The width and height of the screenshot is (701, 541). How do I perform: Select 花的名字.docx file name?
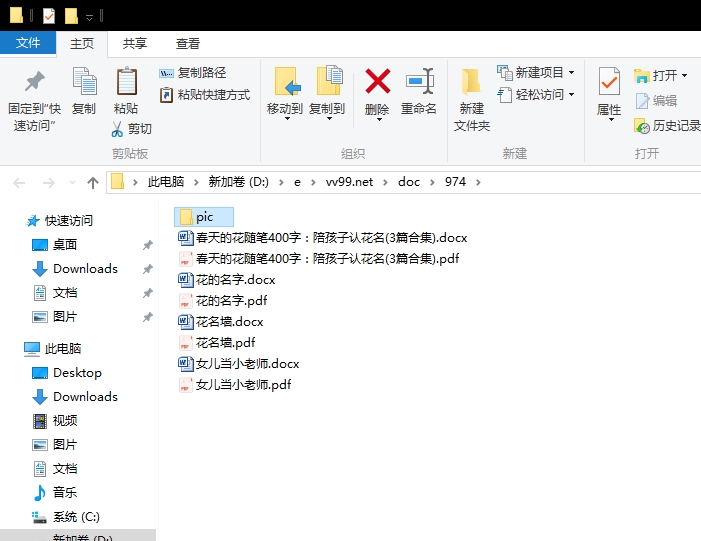coord(236,280)
